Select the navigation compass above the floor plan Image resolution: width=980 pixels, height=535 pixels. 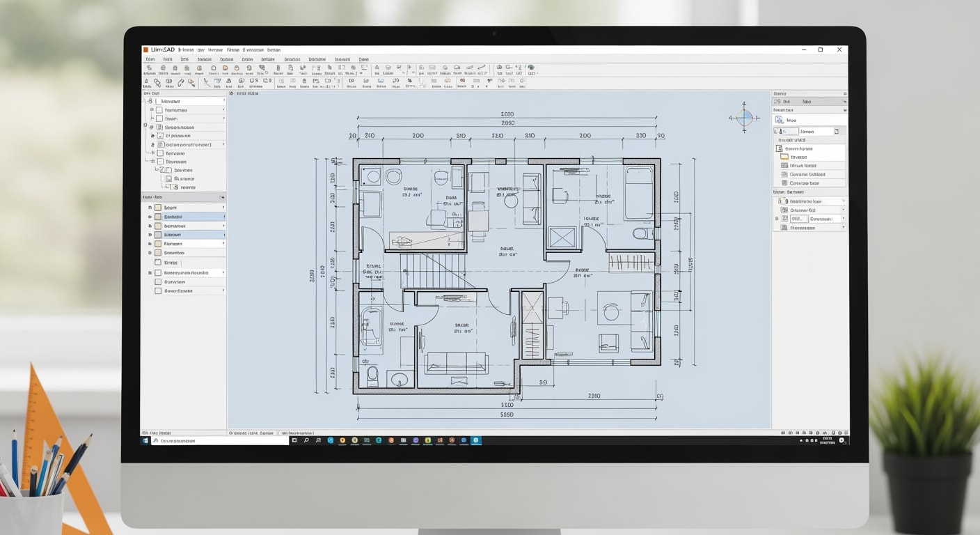[745, 117]
